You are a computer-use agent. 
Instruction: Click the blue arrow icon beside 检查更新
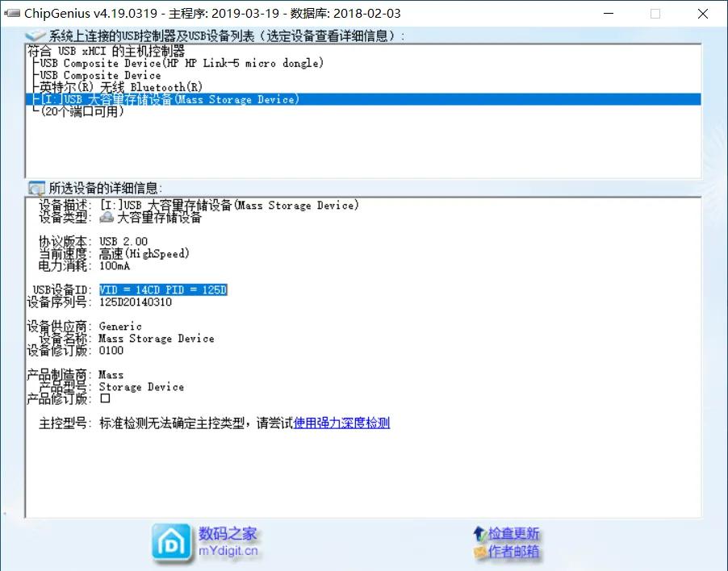(x=479, y=533)
